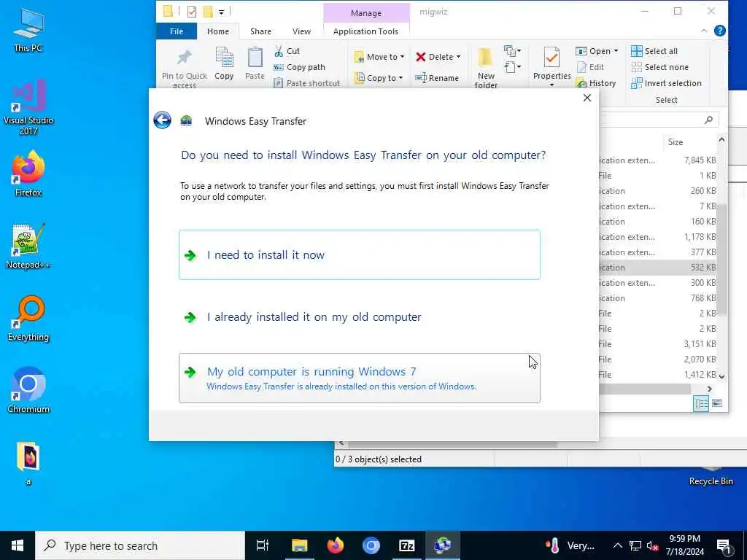Screen dimensions: 747x560
Task: Open the Firefox desktop shortcut
Action: pyautogui.click(x=28, y=174)
